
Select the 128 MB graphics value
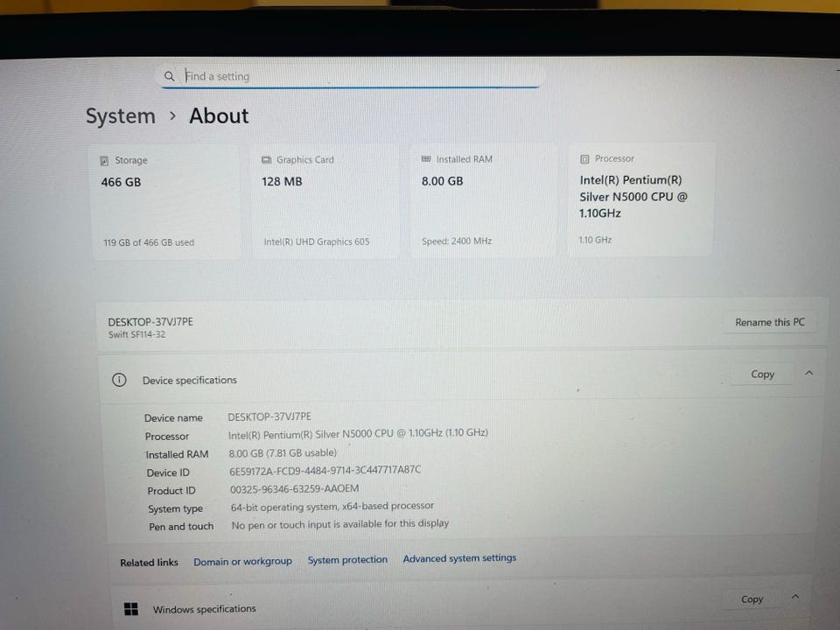click(x=282, y=182)
